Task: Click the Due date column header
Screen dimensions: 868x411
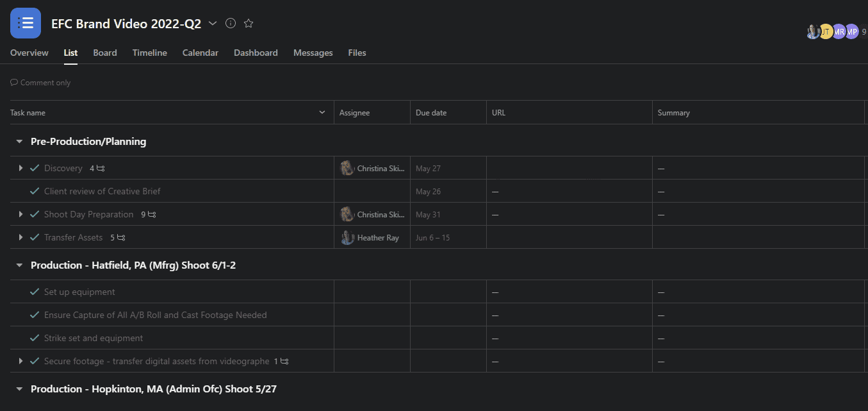Action: 448,112
